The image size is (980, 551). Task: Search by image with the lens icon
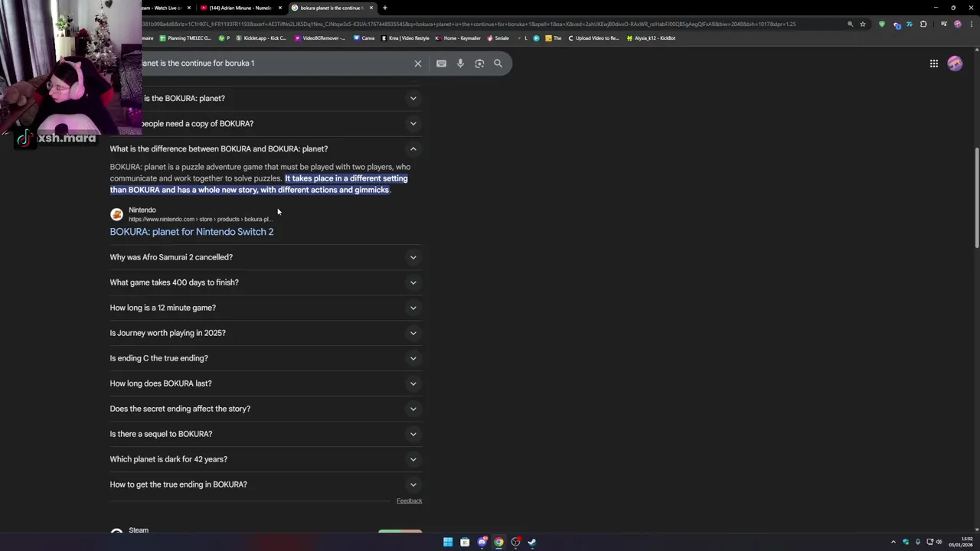point(479,64)
